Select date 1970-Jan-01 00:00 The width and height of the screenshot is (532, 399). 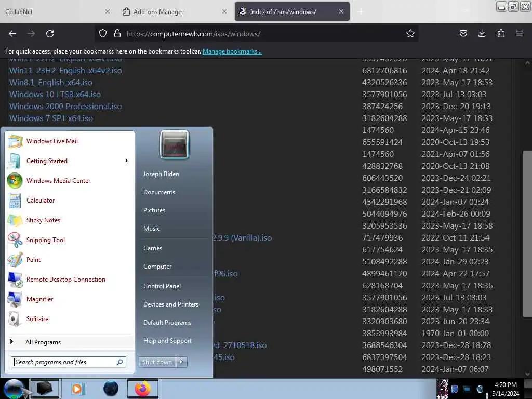pyautogui.click(x=455, y=333)
